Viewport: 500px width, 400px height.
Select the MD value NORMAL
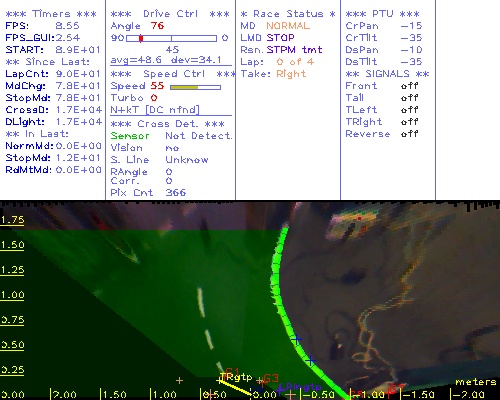point(288,26)
